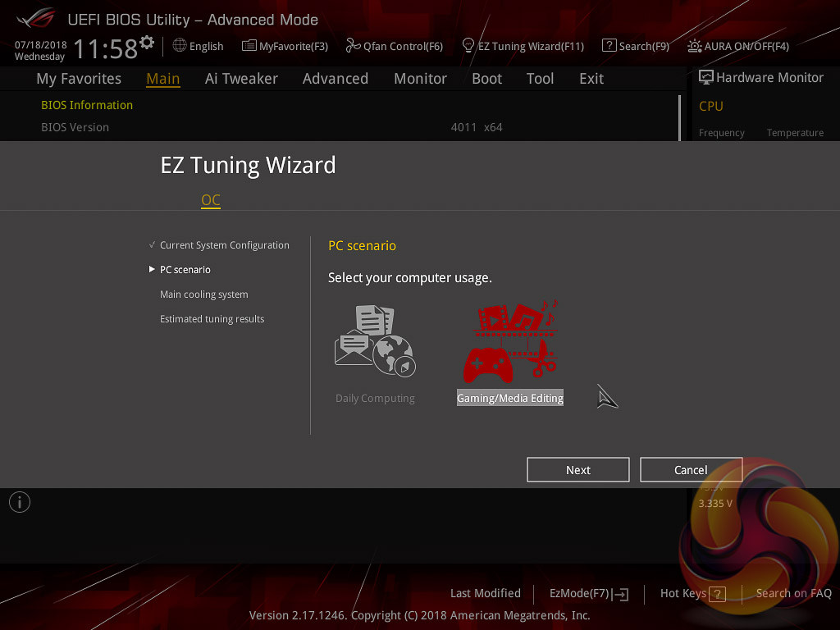Open the Advanced menu tab
This screenshot has height=630, width=840.
[x=336, y=79]
